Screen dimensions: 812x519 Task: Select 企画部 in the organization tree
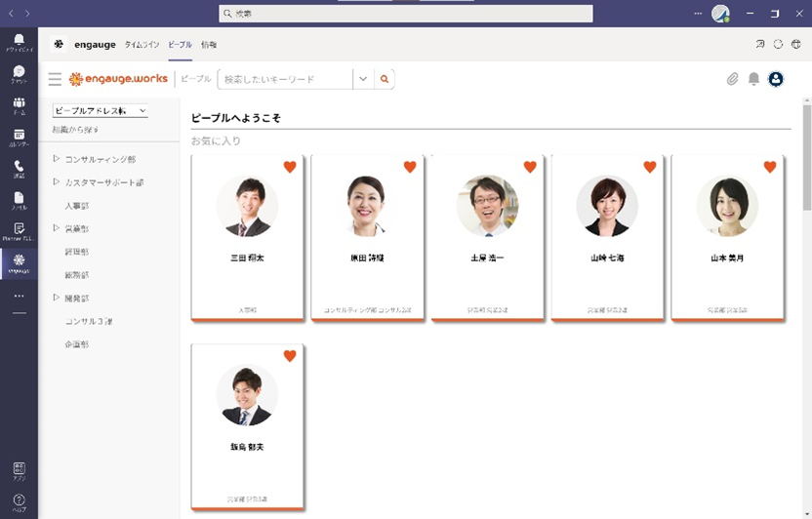click(77, 344)
